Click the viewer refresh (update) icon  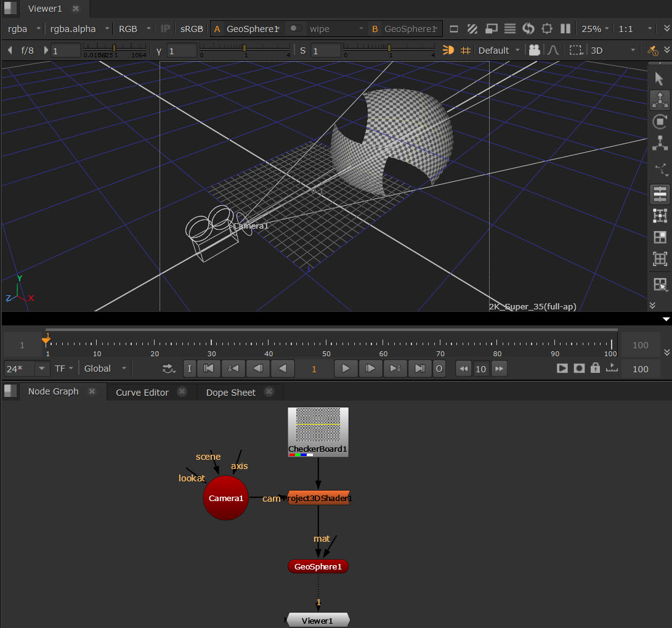[528, 29]
